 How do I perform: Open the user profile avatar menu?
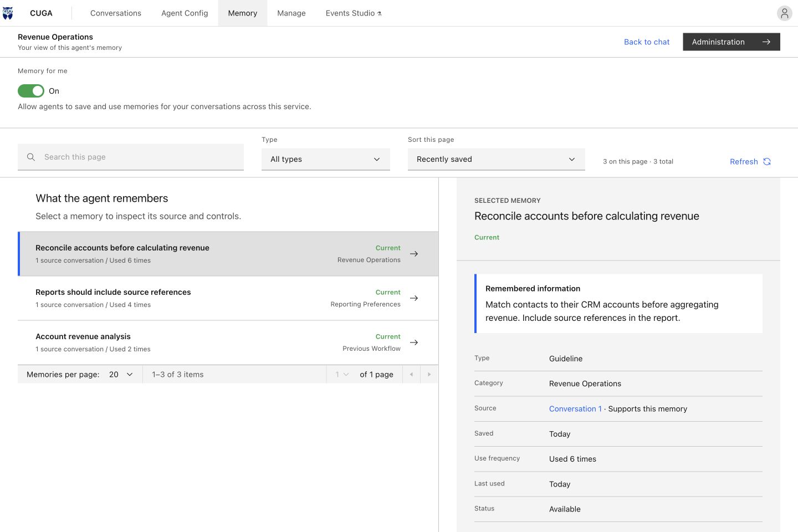tap(784, 13)
